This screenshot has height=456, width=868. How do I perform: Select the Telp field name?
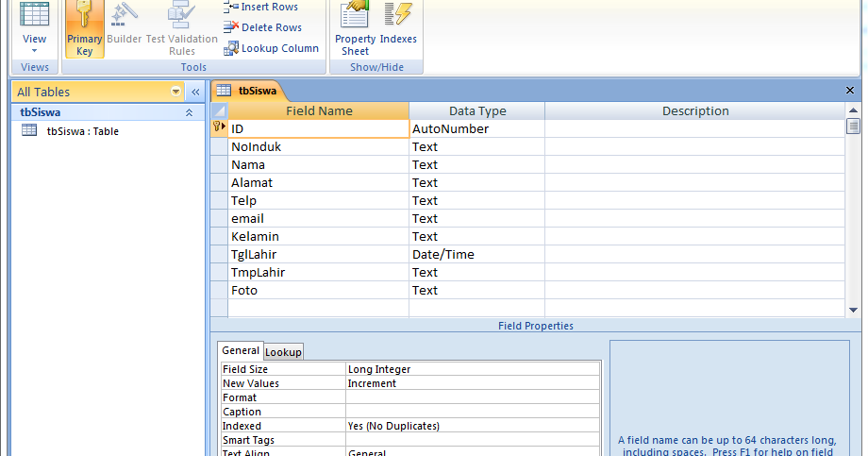point(318,200)
